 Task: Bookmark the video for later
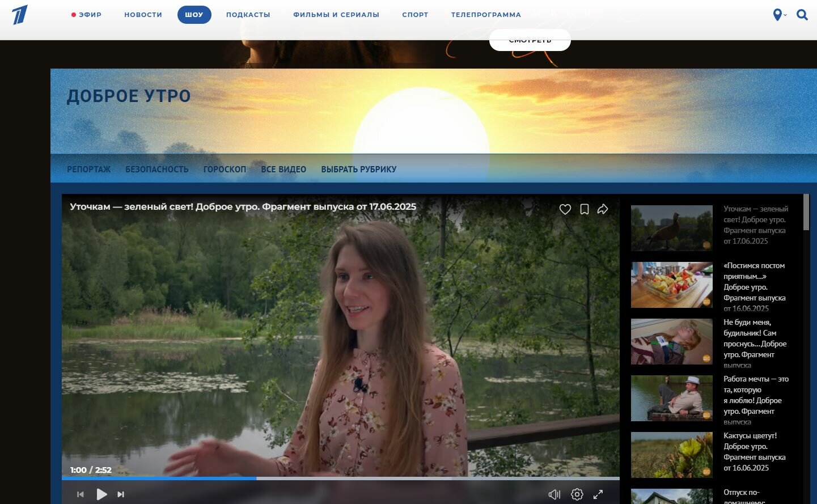click(585, 209)
